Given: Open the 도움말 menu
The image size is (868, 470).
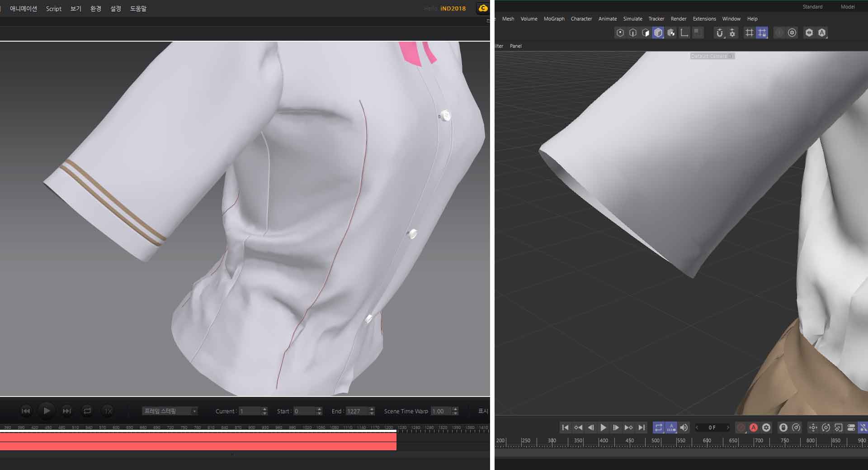Looking at the screenshot, I should coord(138,9).
